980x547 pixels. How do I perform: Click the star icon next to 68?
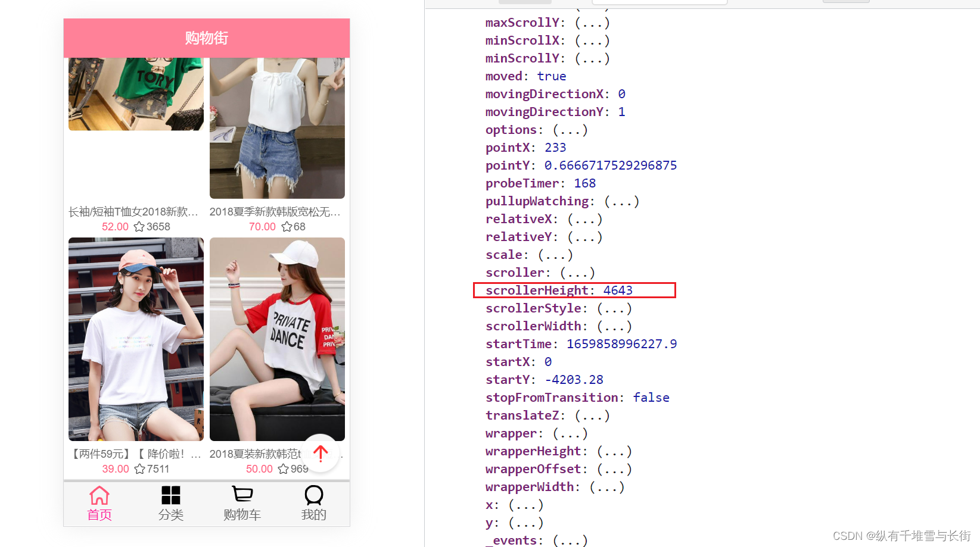287,227
